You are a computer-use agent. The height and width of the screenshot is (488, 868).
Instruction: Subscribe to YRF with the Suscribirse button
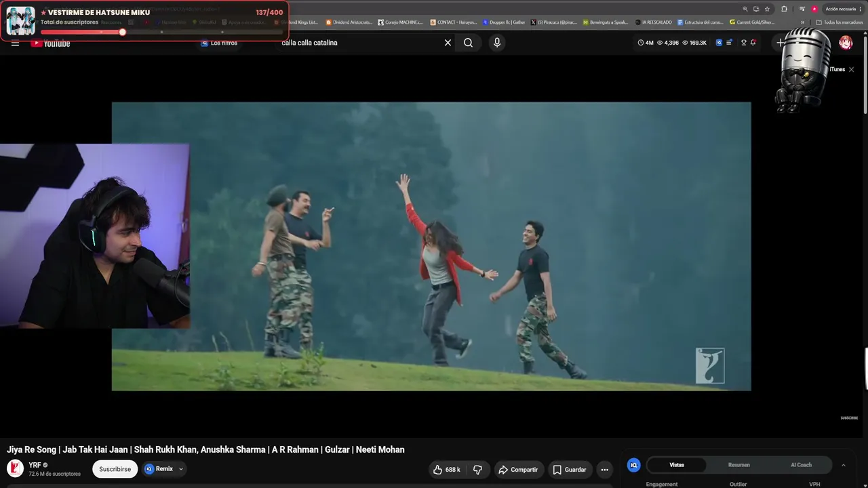coord(115,469)
